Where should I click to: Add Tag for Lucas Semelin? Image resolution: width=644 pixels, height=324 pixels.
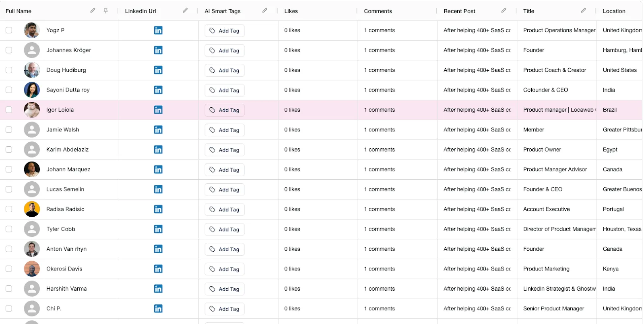pos(225,190)
